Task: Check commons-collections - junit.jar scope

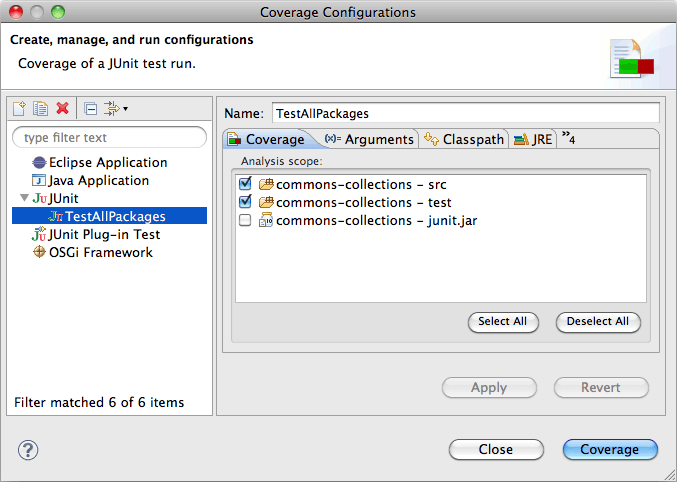Action: (x=245, y=220)
